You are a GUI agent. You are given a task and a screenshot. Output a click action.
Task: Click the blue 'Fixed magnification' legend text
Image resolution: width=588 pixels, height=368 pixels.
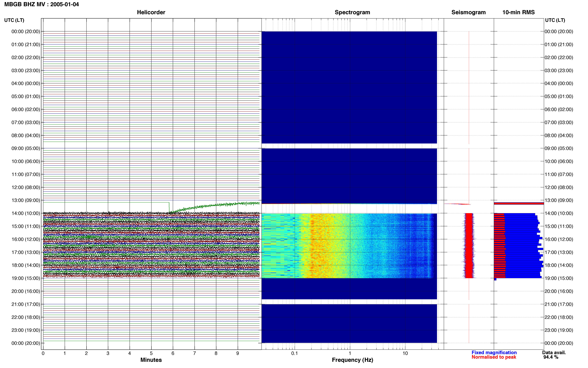[x=494, y=352]
